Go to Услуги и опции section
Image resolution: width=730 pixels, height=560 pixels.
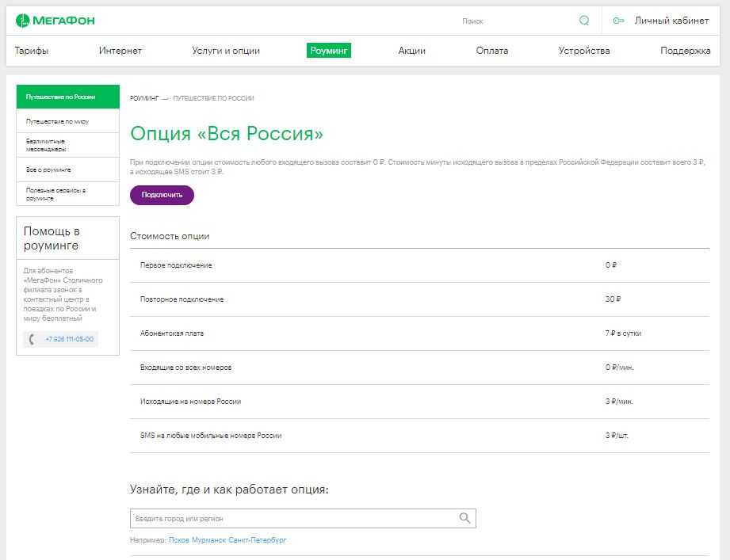(x=226, y=51)
